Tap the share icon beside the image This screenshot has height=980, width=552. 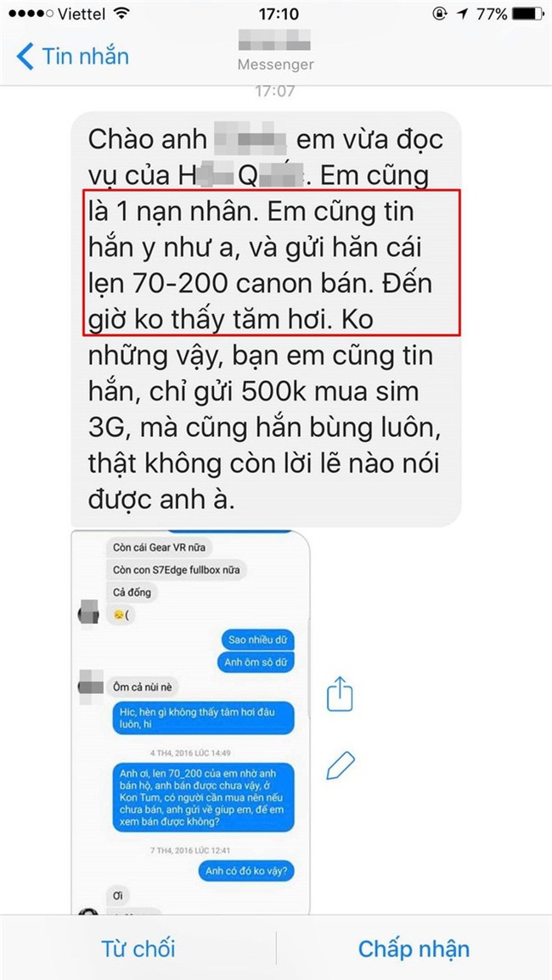coord(340,693)
